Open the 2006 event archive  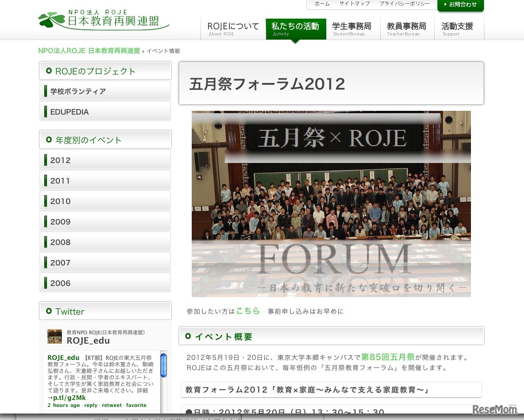coord(105,283)
